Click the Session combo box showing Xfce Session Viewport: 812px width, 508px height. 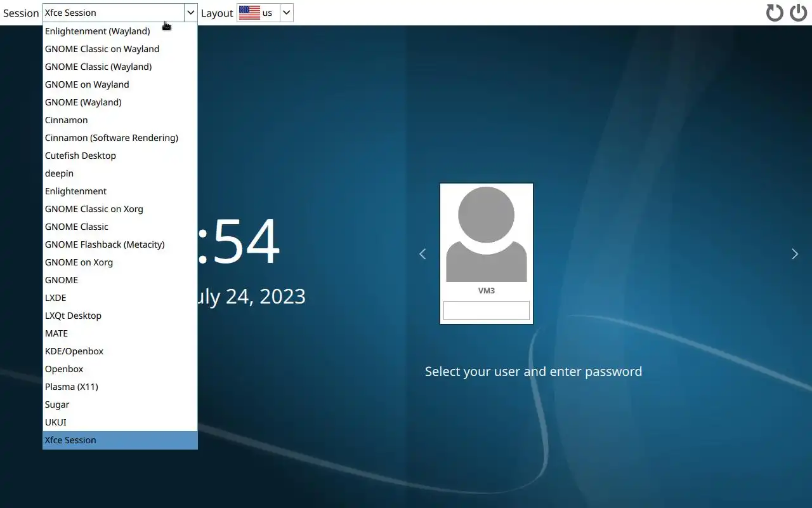click(x=120, y=13)
